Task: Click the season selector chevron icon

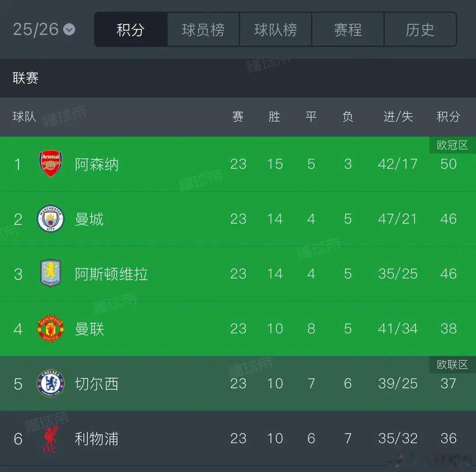Action: [x=69, y=29]
